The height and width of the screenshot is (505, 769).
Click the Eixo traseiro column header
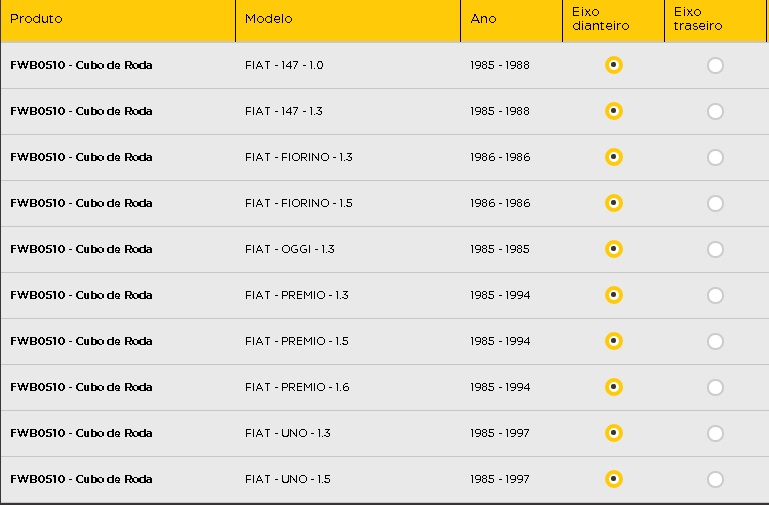click(697, 19)
